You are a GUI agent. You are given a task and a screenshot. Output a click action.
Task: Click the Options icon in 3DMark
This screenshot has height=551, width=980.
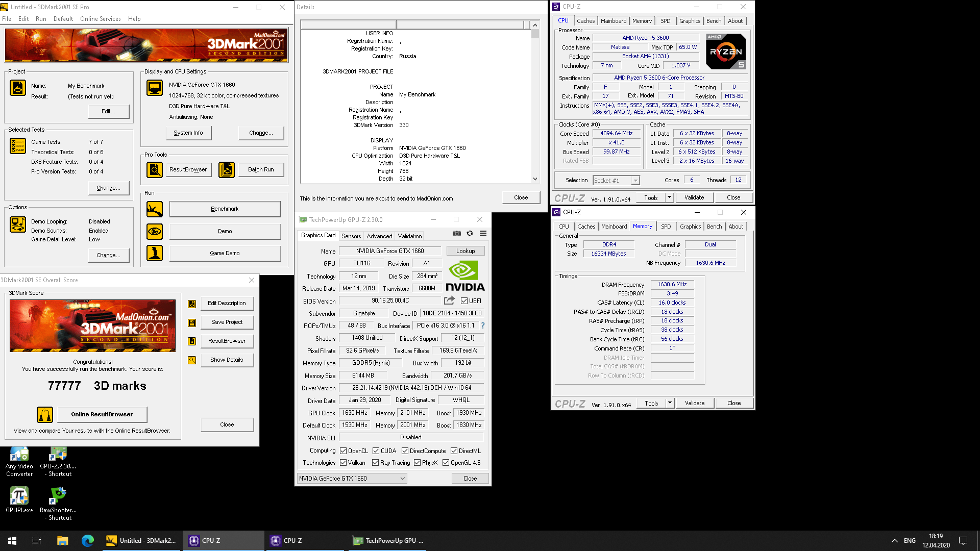(18, 224)
